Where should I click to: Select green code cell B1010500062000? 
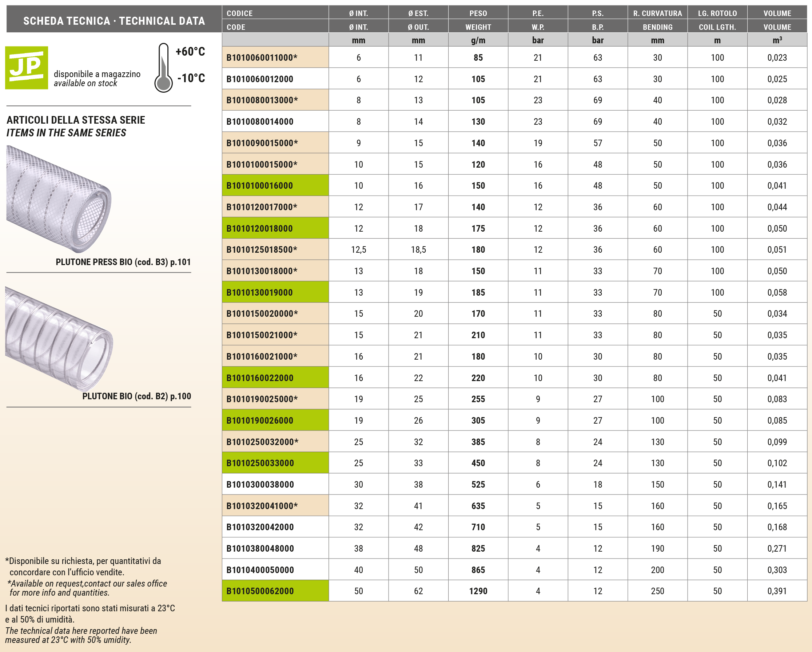[275, 591]
